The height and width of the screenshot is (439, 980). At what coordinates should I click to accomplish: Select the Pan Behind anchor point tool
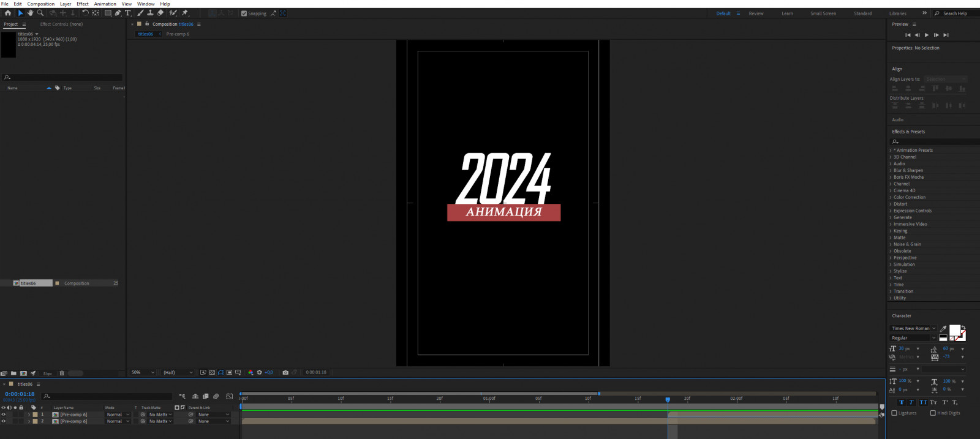[95, 13]
